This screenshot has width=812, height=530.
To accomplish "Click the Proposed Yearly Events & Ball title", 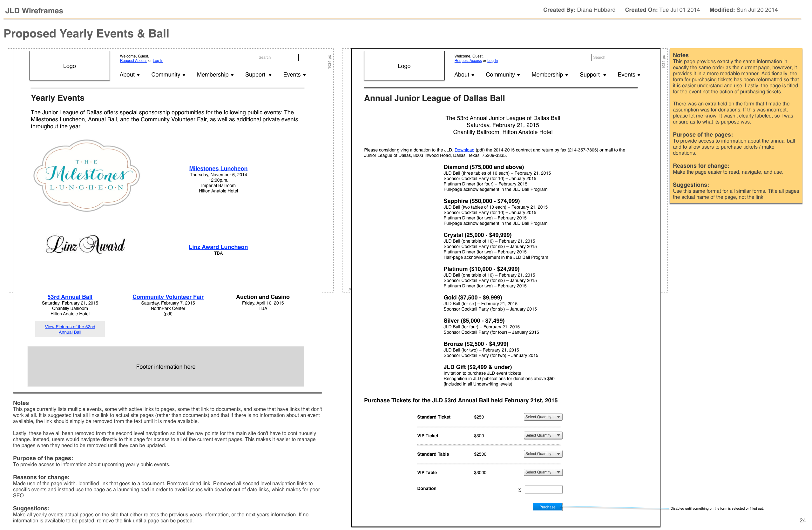I will point(86,33).
